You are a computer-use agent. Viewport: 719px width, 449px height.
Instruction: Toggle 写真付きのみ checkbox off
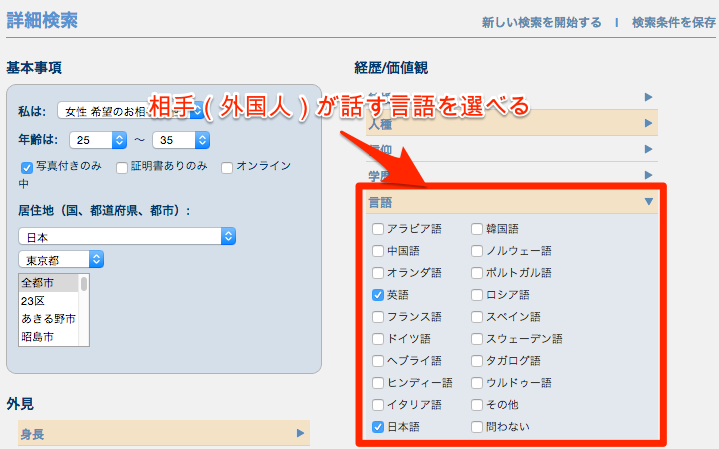click(x=27, y=167)
